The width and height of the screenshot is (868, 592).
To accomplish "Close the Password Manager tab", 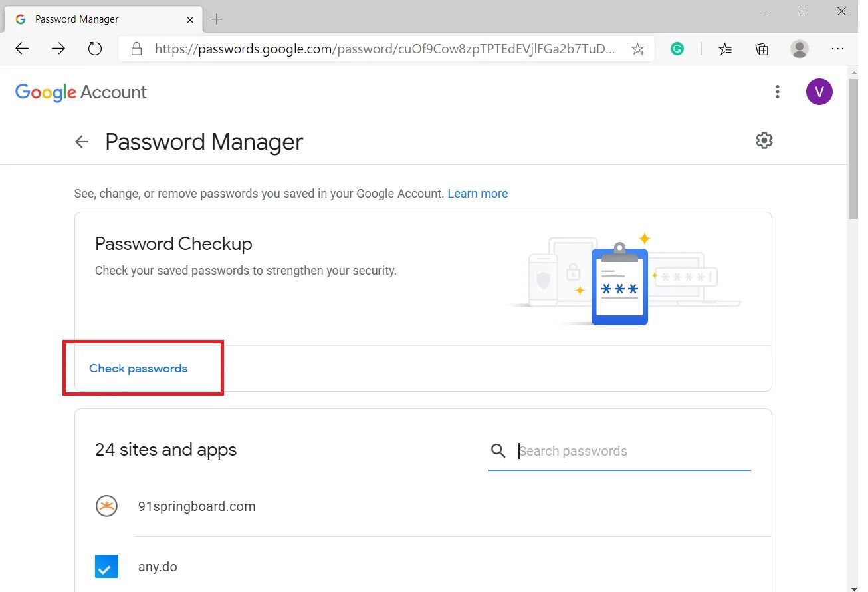I will point(191,19).
